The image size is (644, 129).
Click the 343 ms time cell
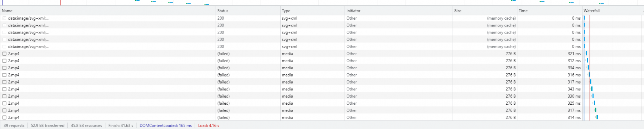[574, 89]
